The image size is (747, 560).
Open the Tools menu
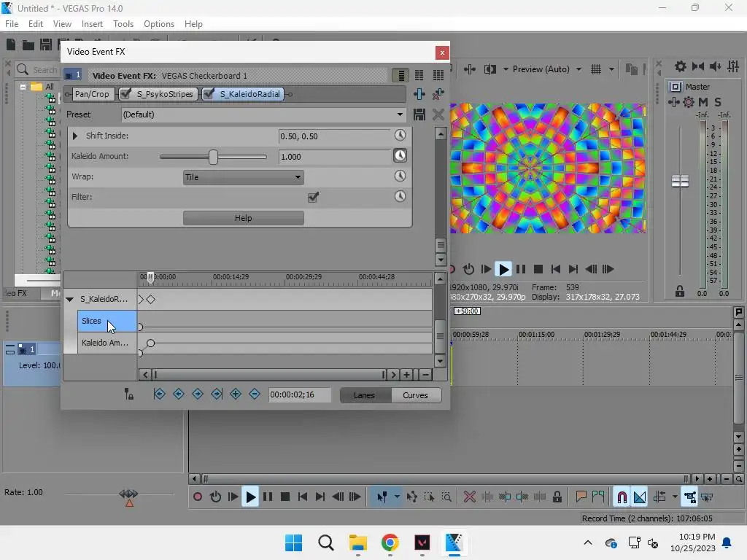[x=123, y=24]
